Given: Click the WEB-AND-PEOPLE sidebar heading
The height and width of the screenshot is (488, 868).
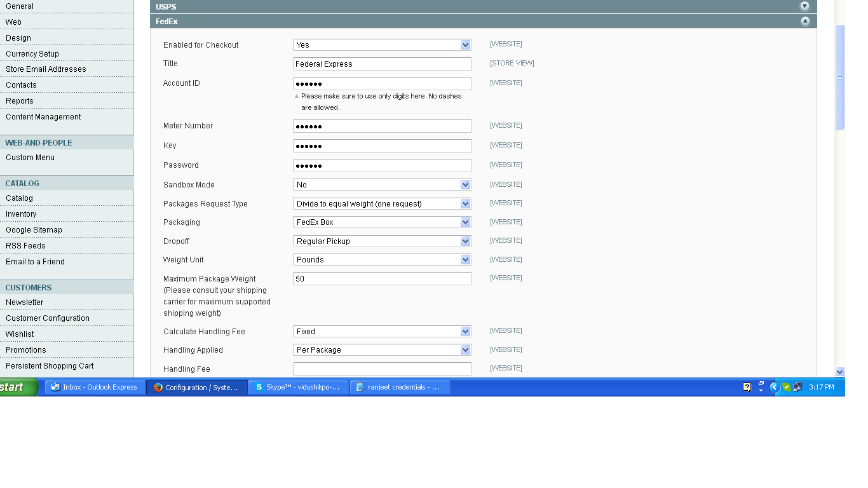Looking at the screenshot, I should point(39,143).
